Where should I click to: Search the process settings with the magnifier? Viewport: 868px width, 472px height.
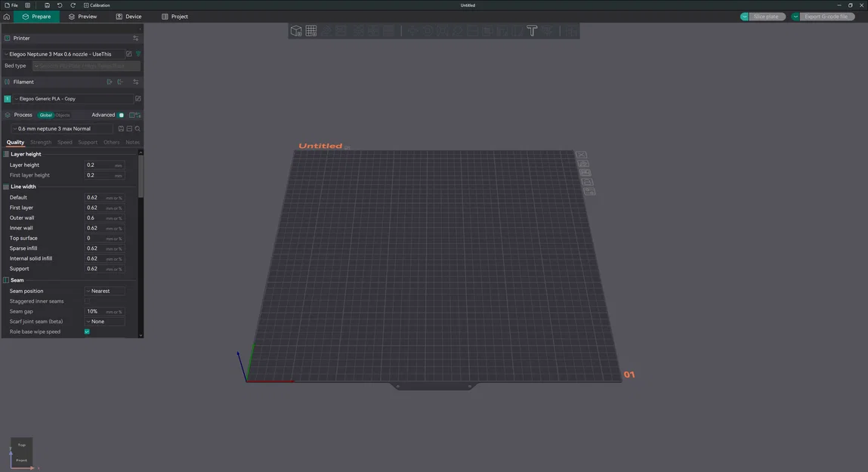(x=137, y=128)
